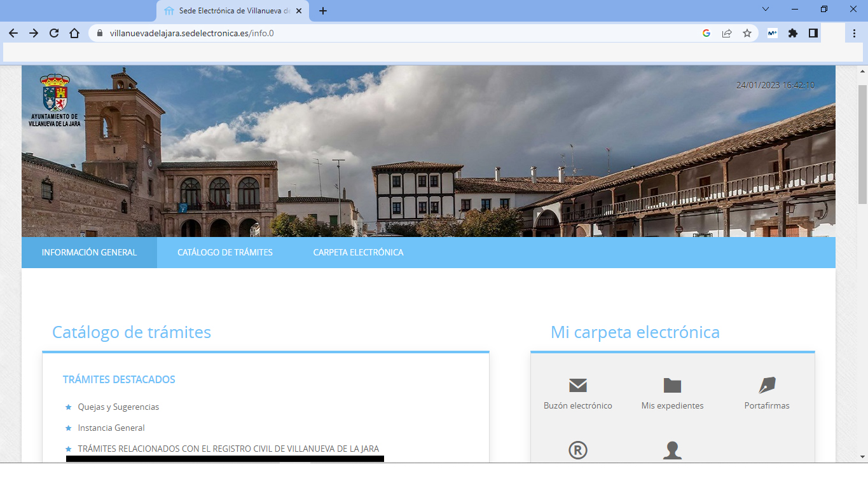The image size is (868, 488).
Task: Switch to Sede Electrónica de Villanueva tab
Action: (233, 11)
